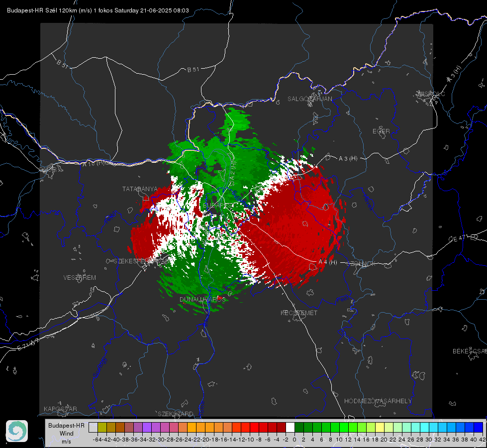Click the A 4 (H) road label
487x448 pixels.
328,262
